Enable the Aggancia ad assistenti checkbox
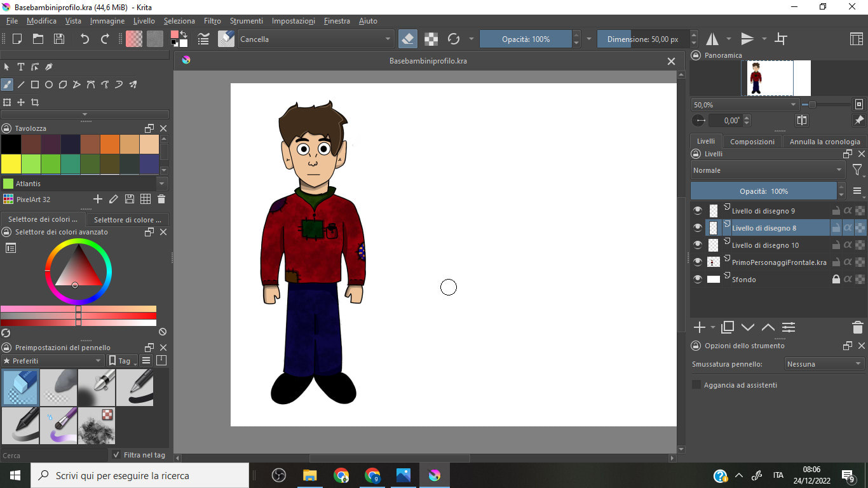Screen dimensions: 868x488 [696, 385]
